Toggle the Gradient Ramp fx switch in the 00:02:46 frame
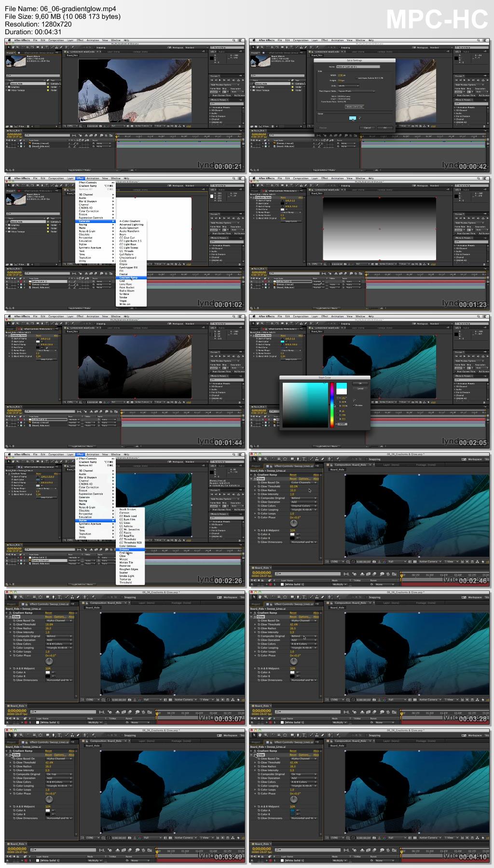The image size is (494, 868). [x=255, y=475]
